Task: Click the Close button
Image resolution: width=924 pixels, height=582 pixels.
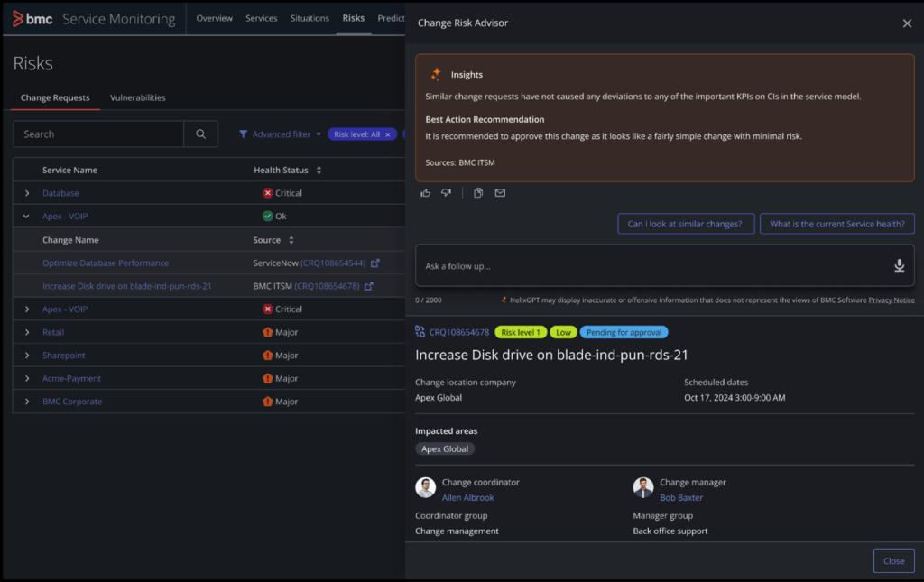Action: coord(893,560)
